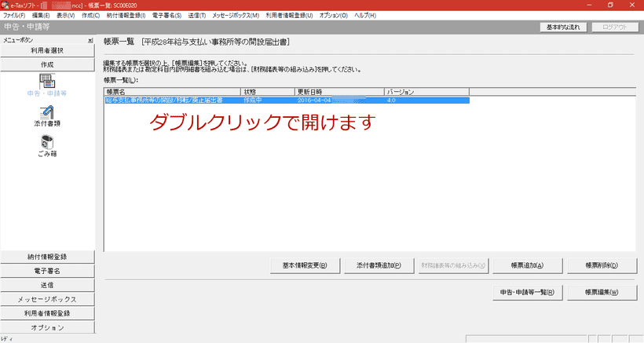Open the 作成(C) menu
Viewport: 644px width, 343px height.
pyautogui.click(x=90, y=16)
